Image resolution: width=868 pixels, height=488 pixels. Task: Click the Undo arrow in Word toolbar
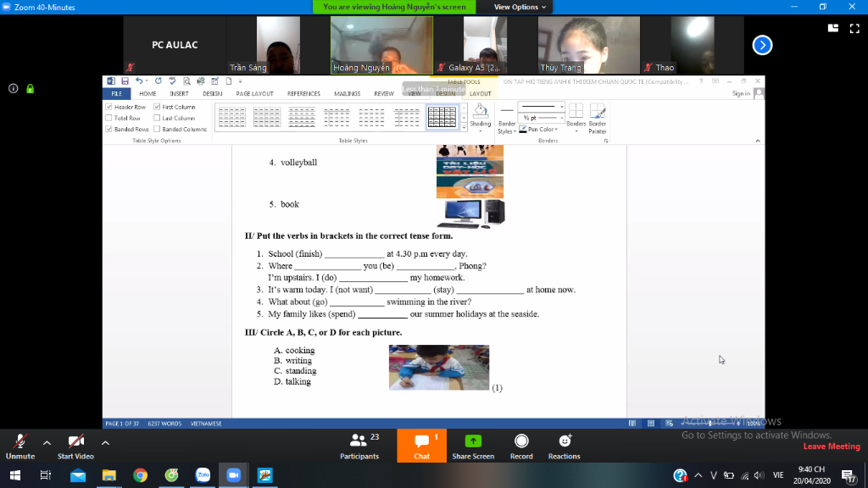point(139,81)
